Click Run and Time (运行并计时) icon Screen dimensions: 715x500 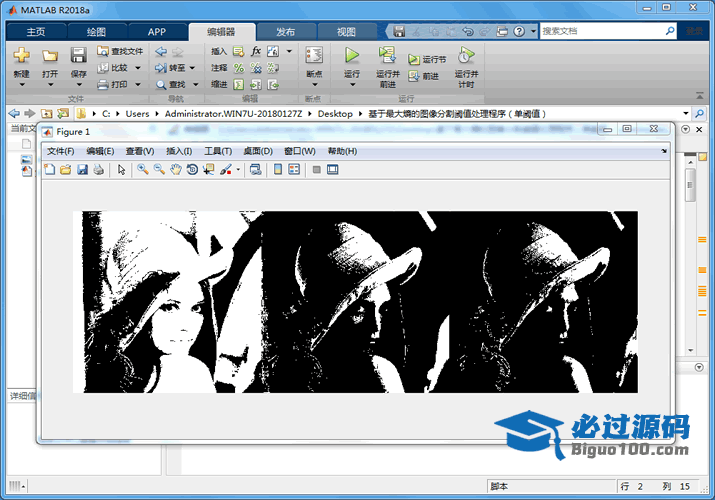pos(466,55)
